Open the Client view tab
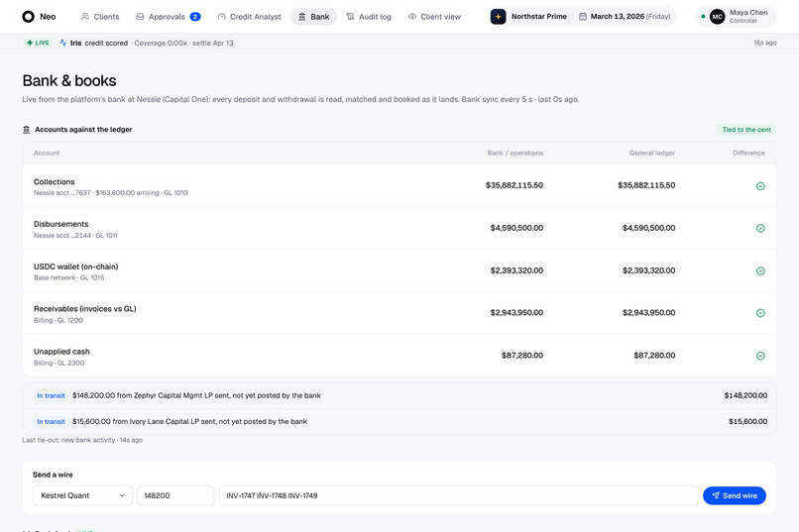 [x=434, y=16]
